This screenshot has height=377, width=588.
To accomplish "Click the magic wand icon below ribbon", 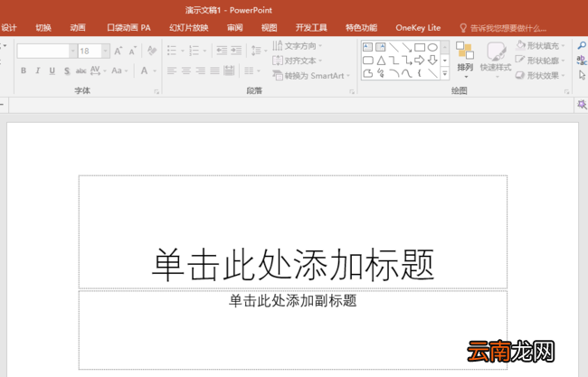I will coord(582,105).
